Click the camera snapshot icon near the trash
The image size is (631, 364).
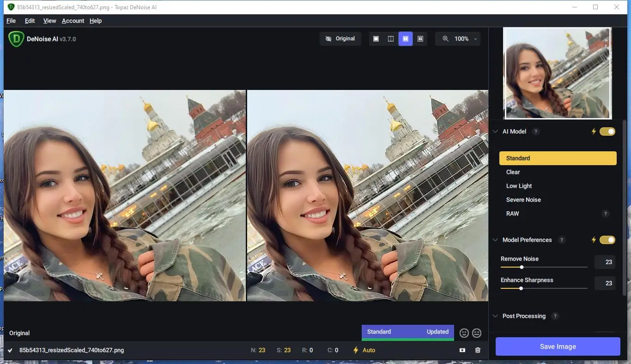pyautogui.click(x=462, y=350)
